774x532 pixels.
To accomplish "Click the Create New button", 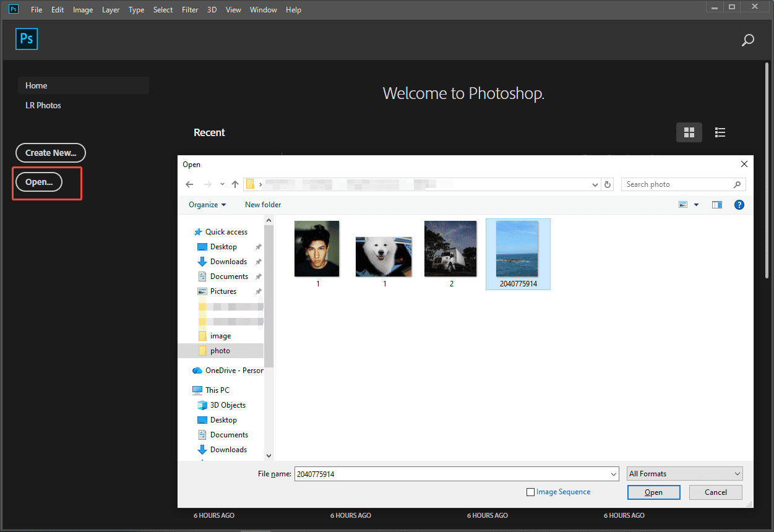I will [x=50, y=153].
